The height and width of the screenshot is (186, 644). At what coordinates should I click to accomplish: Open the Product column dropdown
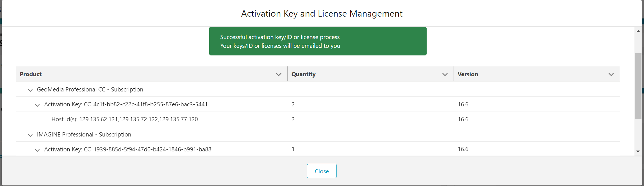(279, 74)
